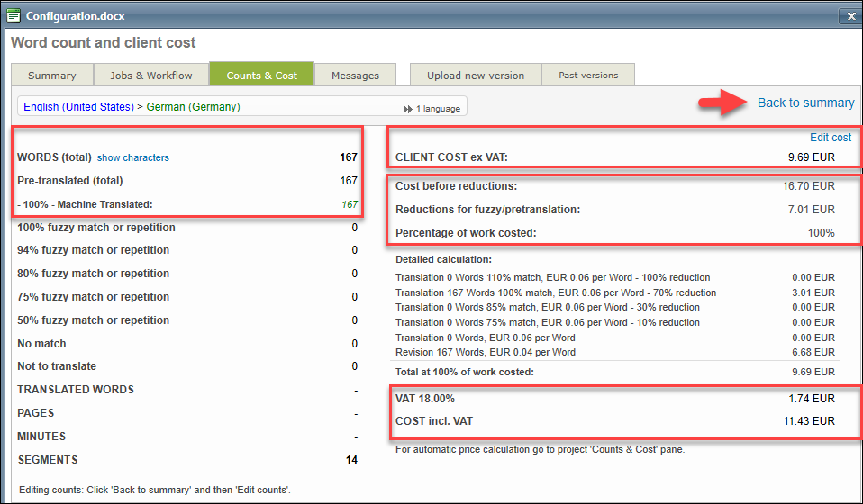Screen dimensions: 863x504
Task: Close the Configuration.docx dialog window
Action: click(x=849, y=15)
